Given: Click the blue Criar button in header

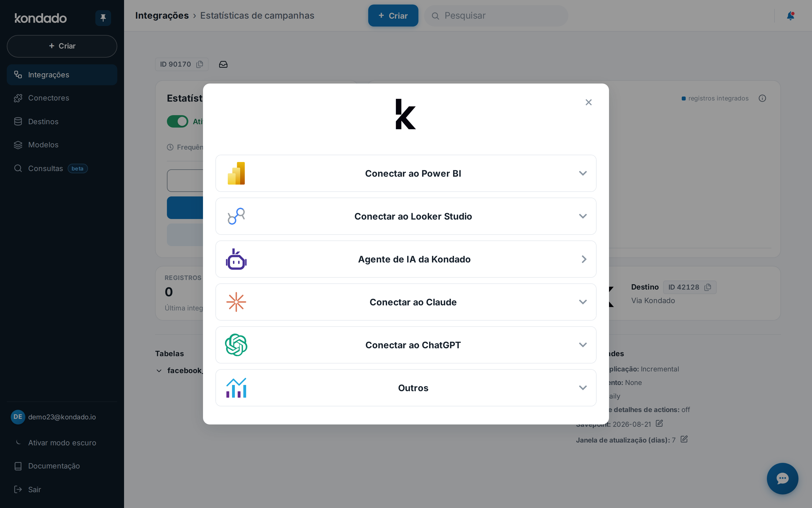Looking at the screenshot, I should click(x=393, y=16).
